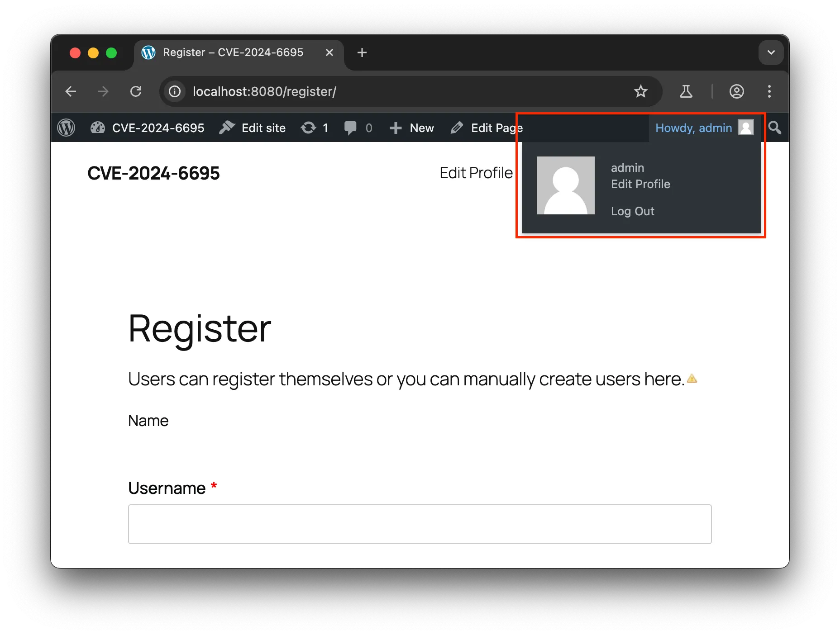Open the updates icon showing 1
The height and width of the screenshot is (635, 840).
tap(315, 128)
